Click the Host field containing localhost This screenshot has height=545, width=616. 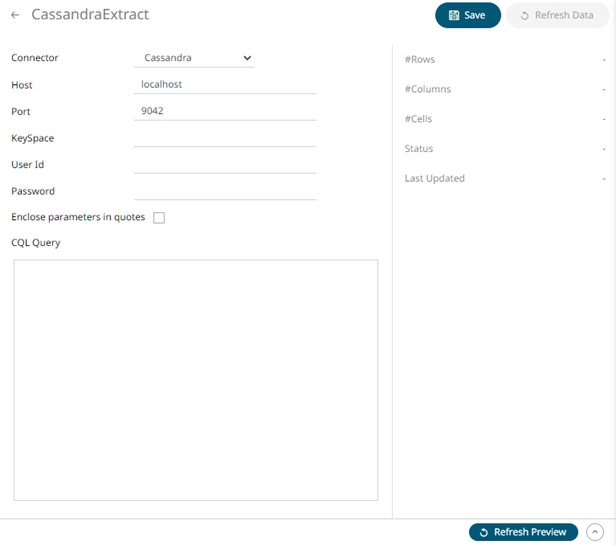pyautogui.click(x=224, y=85)
